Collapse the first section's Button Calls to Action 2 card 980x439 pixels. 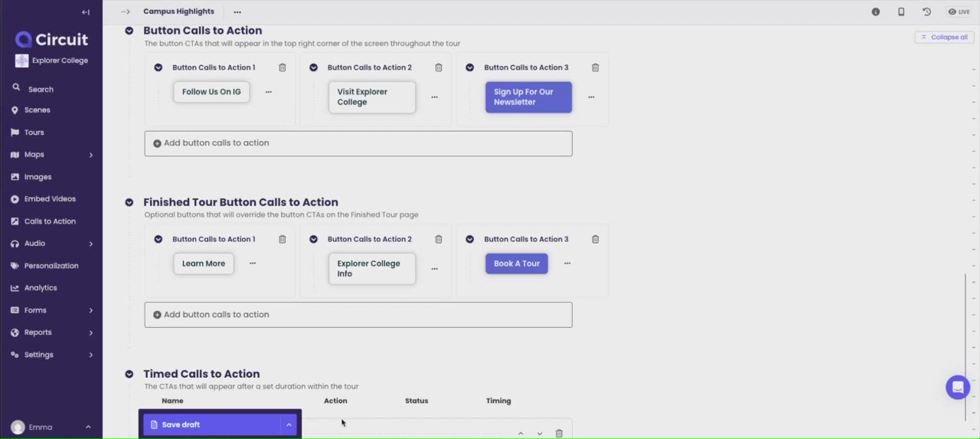[314, 67]
